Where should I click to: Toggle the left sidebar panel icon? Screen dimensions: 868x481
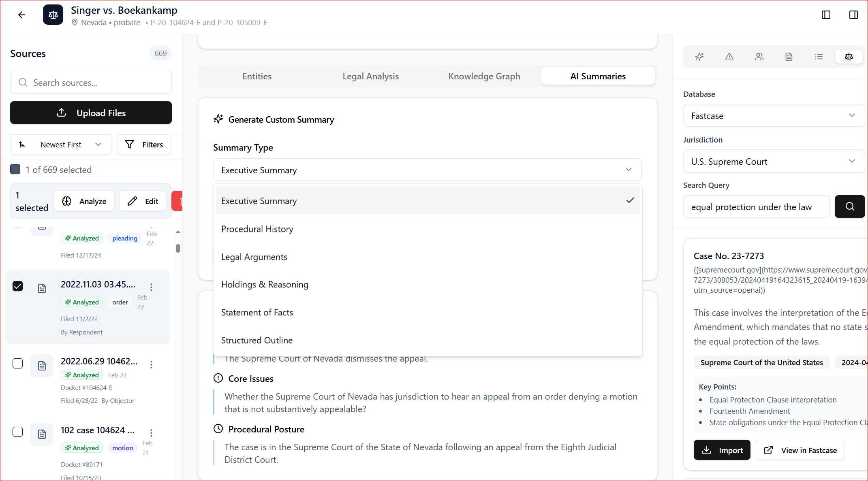(x=826, y=15)
